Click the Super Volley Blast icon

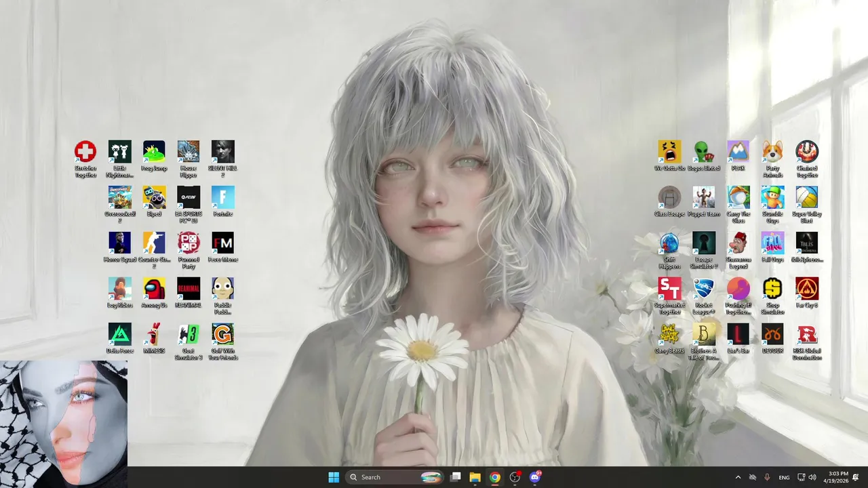click(807, 197)
